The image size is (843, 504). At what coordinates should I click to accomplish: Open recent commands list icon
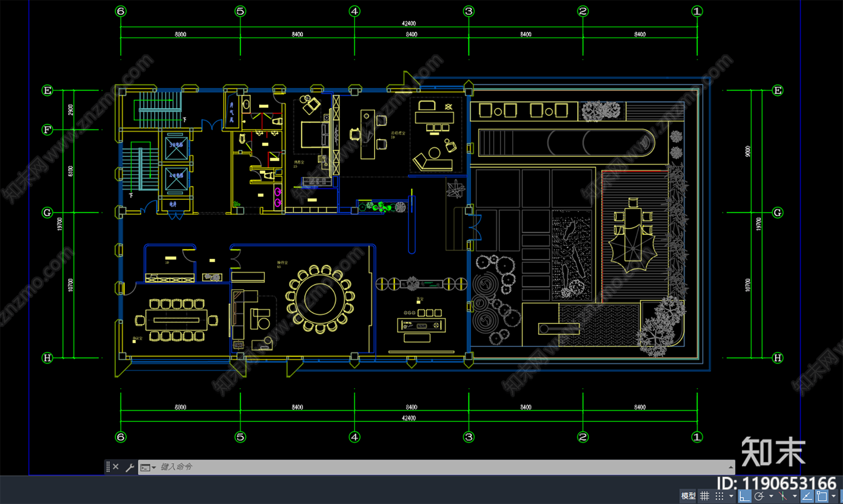coord(148,467)
